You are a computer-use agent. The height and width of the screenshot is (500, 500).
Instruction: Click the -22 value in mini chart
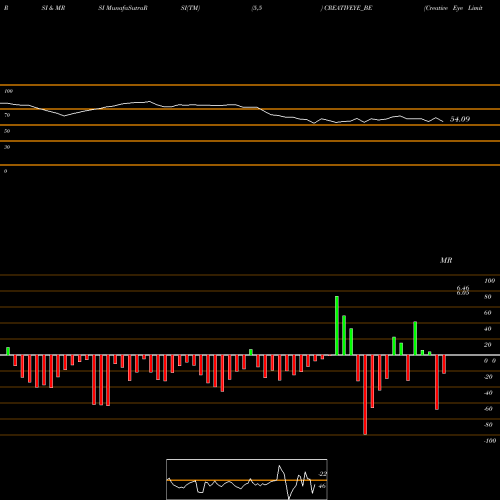click(322, 474)
